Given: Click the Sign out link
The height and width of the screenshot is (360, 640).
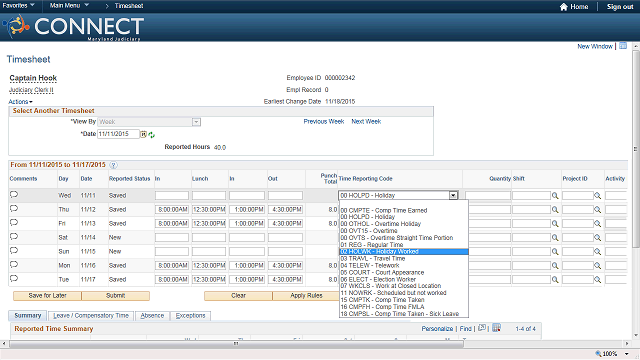Looking at the screenshot, I should (x=620, y=7).
